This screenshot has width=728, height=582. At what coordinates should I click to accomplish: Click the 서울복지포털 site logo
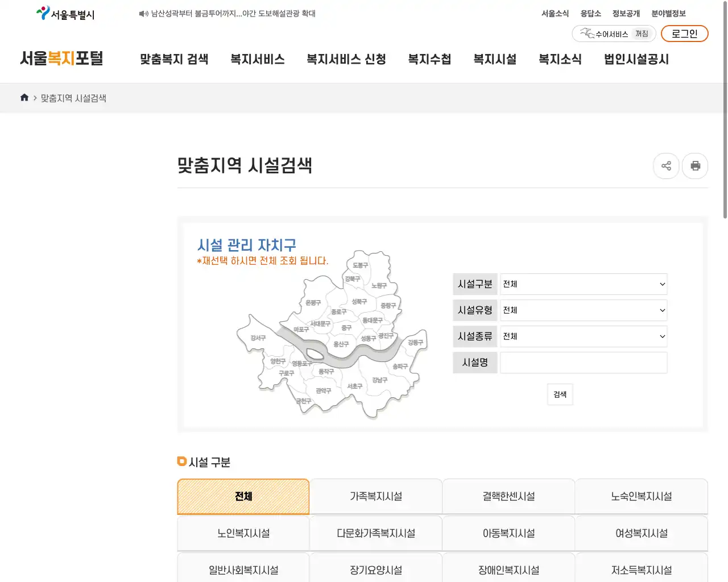[61, 59]
